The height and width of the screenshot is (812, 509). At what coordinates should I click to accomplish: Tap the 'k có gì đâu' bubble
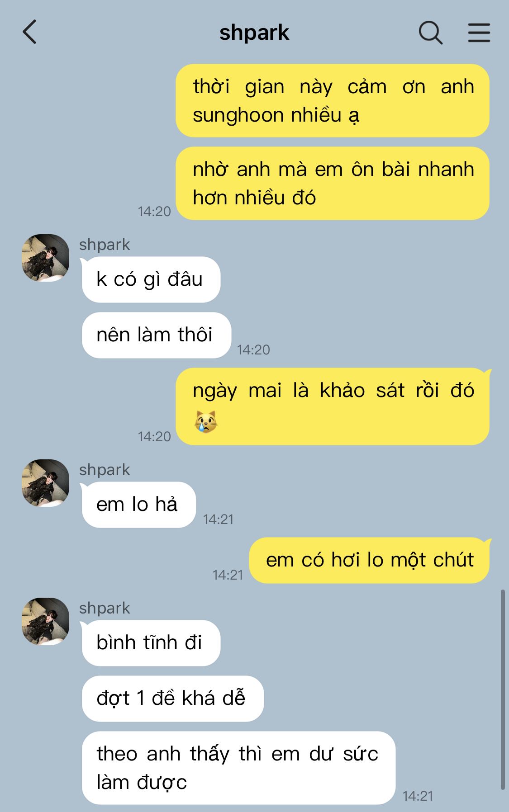coord(151,279)
